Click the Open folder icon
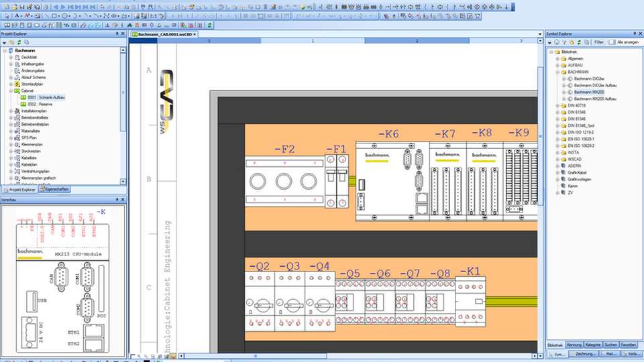Image resolution: width=644 pixels, height=362 pixels. tap(14, 7)
